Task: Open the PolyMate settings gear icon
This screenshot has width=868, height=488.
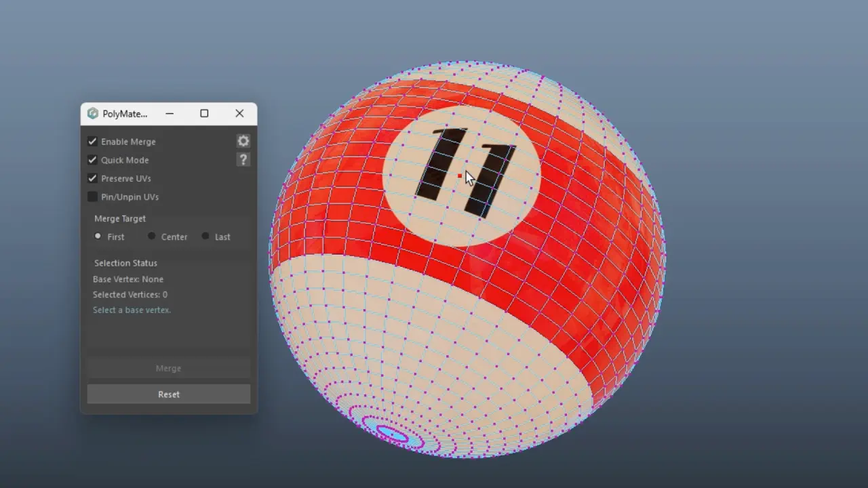Action: point(243,141)
